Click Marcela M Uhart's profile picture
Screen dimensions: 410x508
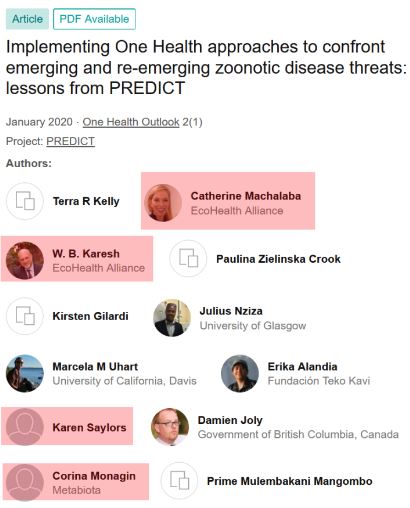tap(25, 373)
